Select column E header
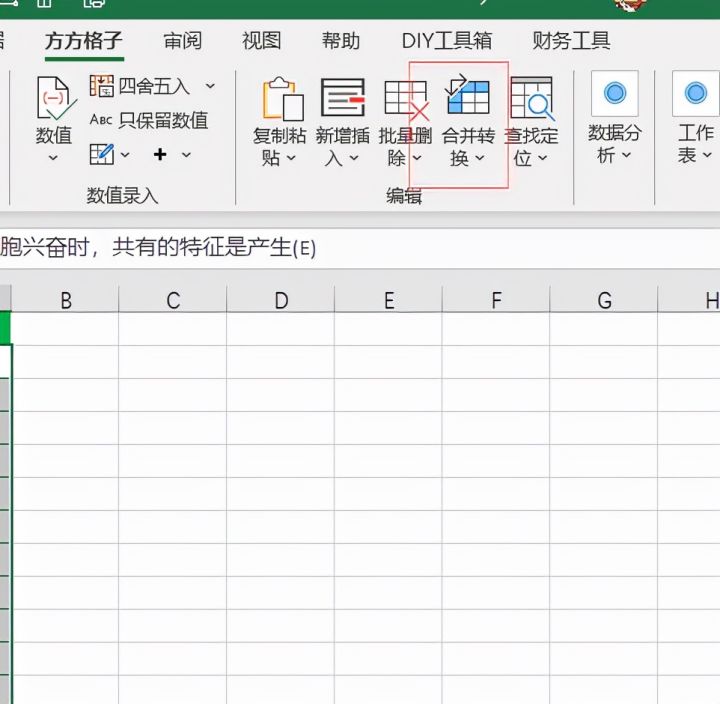Screen dimensions: 720x704 pyautogui.click(x=389, y=300)
